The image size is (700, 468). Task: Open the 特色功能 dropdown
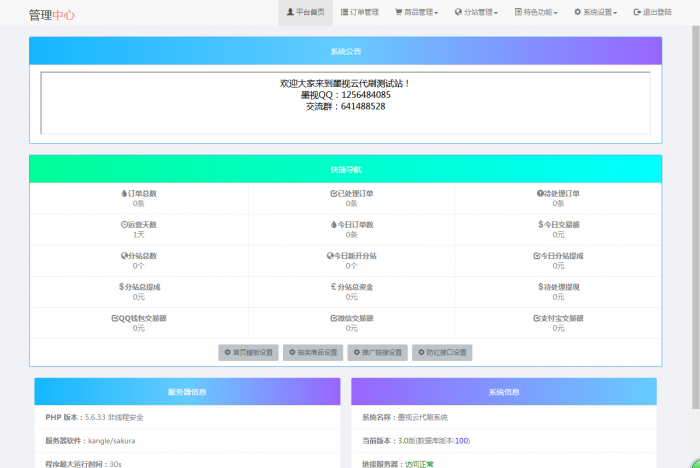538,13
